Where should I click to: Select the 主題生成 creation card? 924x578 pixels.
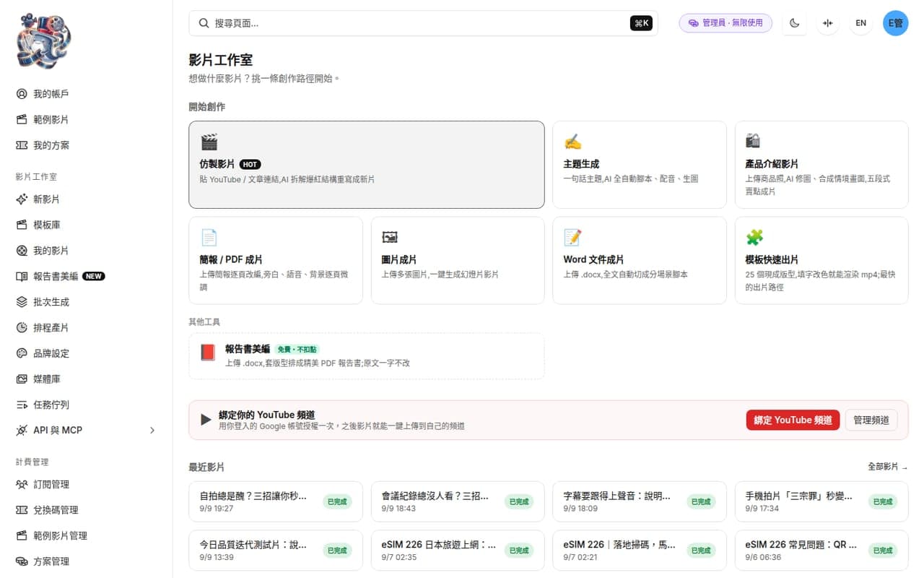(640, 165)
